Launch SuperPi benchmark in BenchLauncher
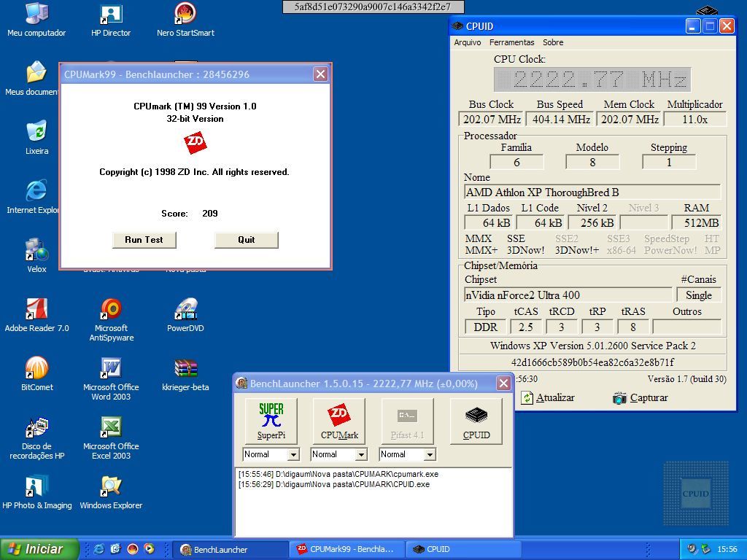This screenshot has height=560, width=747. (271, 421)
